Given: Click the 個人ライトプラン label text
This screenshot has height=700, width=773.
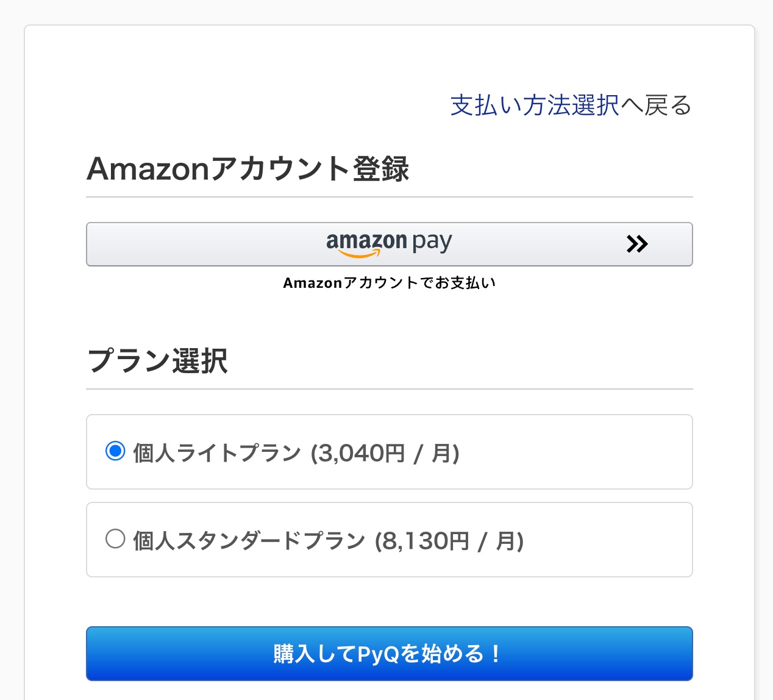Looking at the screenshot, I should [x=217, y=453].
